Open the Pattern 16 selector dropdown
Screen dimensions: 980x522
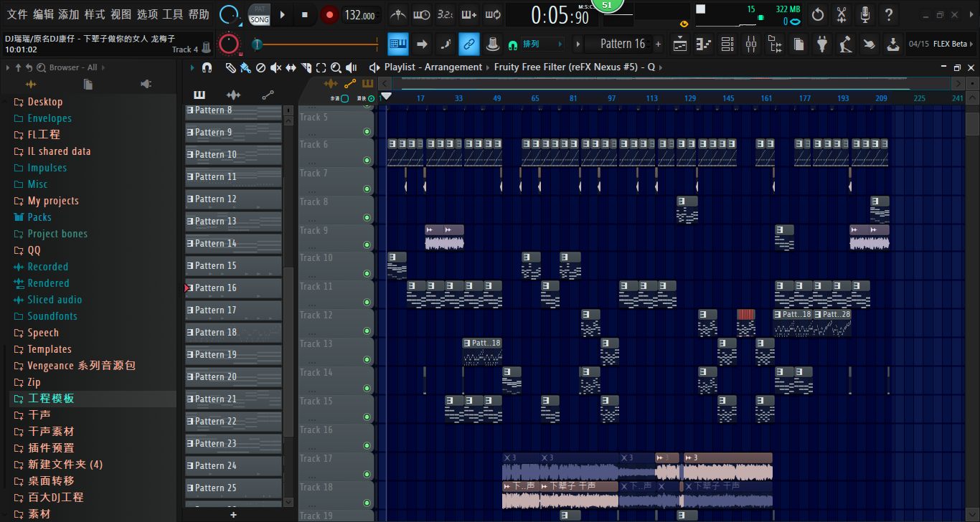(x=622, y=44)
